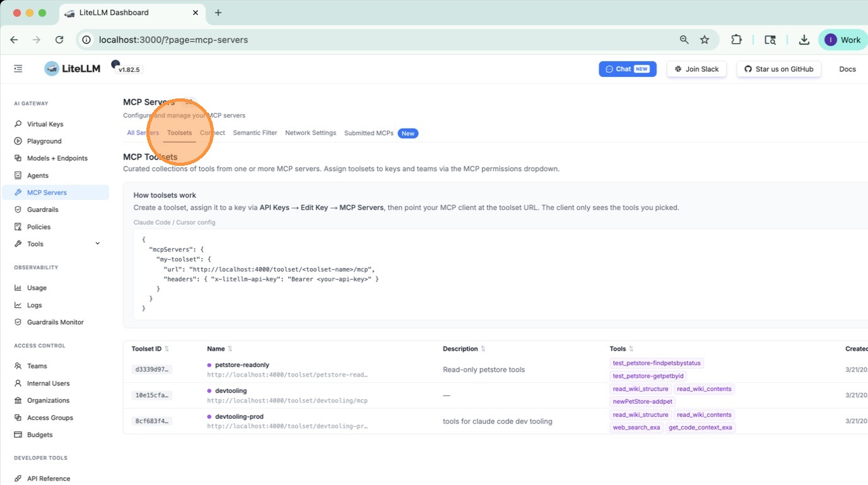Click Join Slack button

696,69
